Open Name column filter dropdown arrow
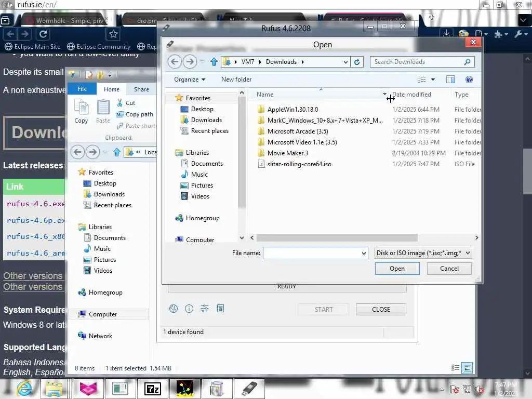This screenshot has width=532, height=399. click(384, 94)
